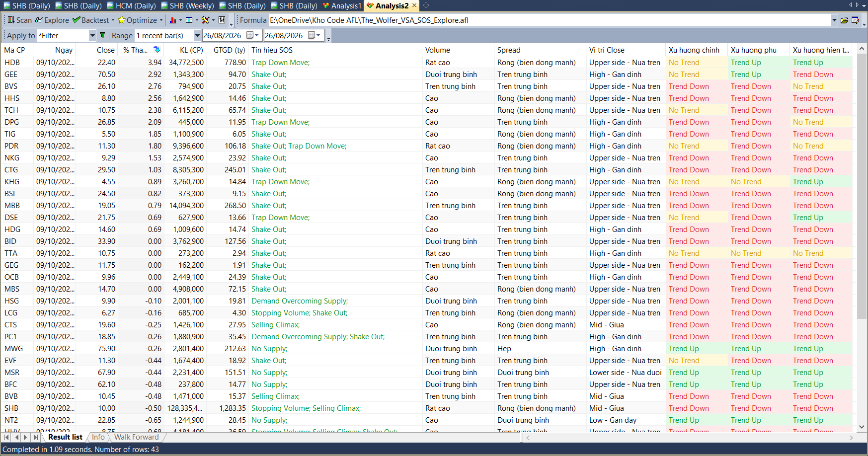
Task: Open the Formula path dropdown arrow
Action: point(834,20)
